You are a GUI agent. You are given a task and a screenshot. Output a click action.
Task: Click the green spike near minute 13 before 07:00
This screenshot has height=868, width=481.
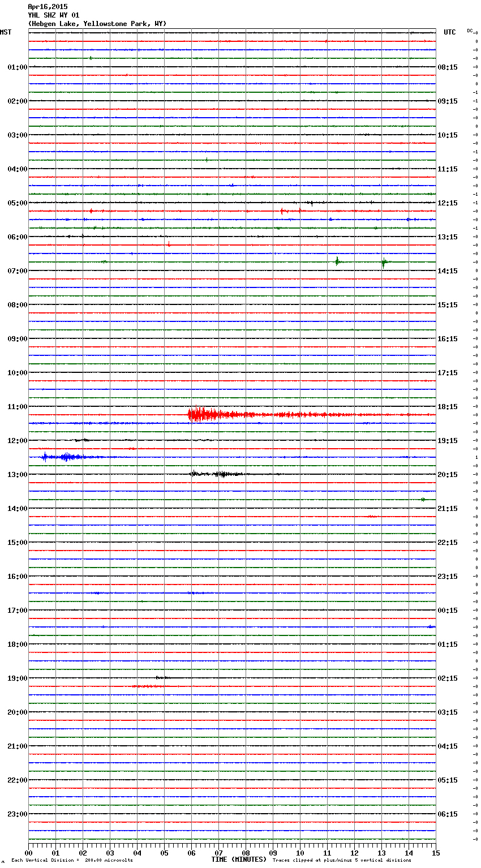click(x=384, y=262)
